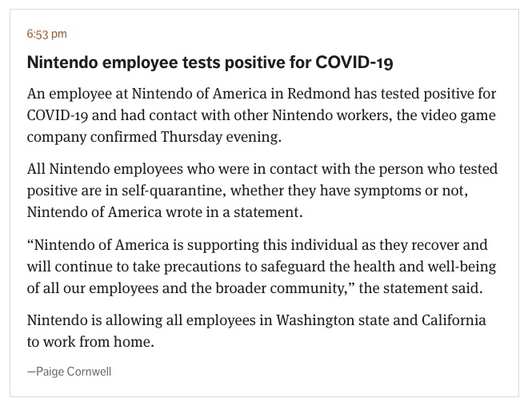Click the paragraph beginning 'All Nintendo employees who'

pos(262,191)
